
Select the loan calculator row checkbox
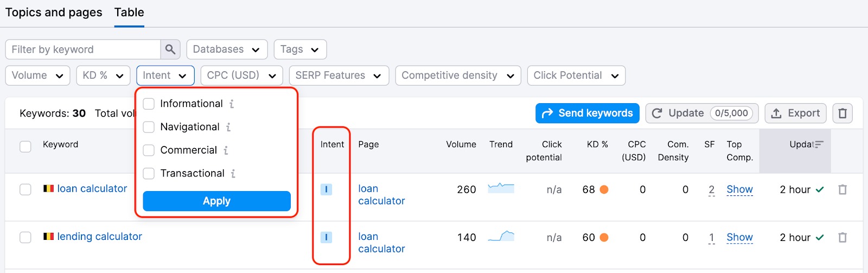coord(25,189)
